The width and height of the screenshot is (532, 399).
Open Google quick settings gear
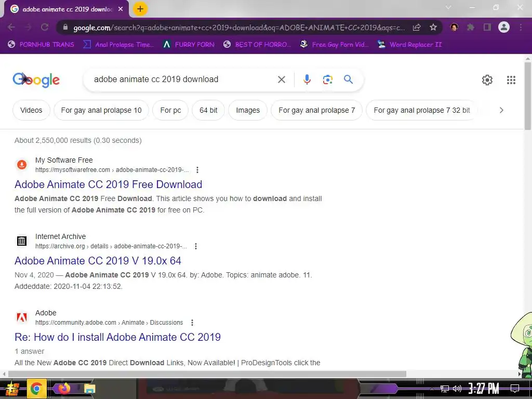(x=487, y=79)
